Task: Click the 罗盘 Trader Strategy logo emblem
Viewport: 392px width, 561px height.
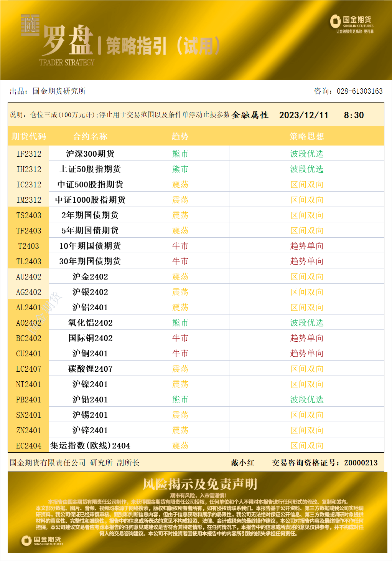Action: (58, 40)
